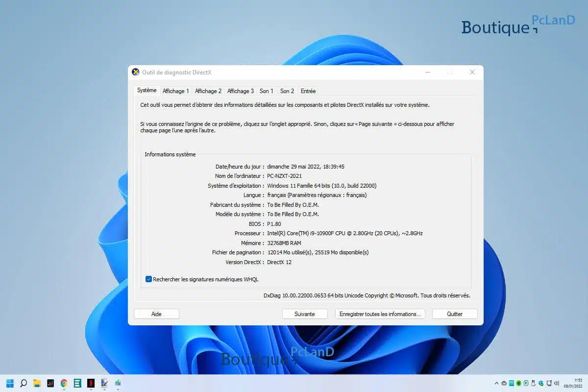Open the monitor-with-pen taskbar app
The height and width of the screenshot is (392, 588).
click(104, 383)
